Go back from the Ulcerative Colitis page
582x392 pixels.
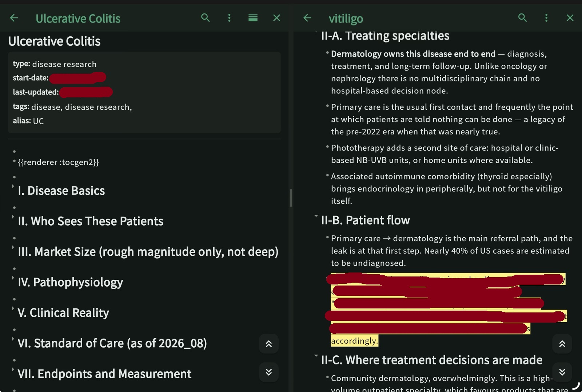point(14,18)
